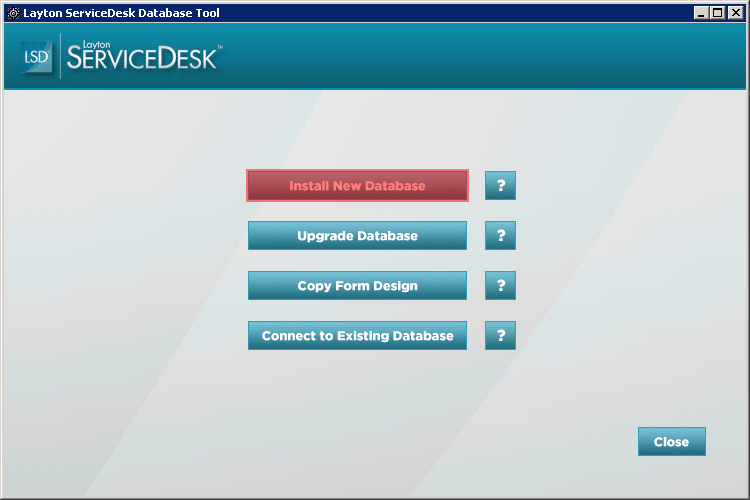750x500 pixels.
Task: Click the teal Close button
Action: 672,442
